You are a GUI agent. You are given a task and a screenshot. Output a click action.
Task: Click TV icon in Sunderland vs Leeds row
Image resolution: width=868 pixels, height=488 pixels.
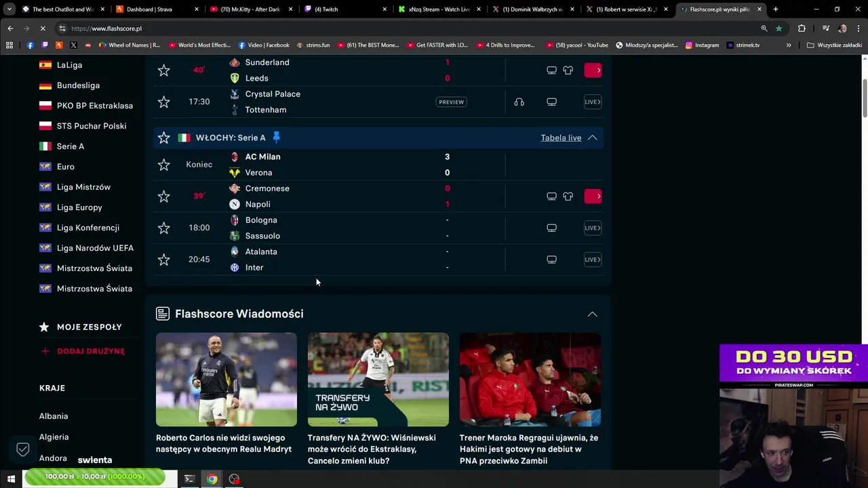click(x=551, y=70)
